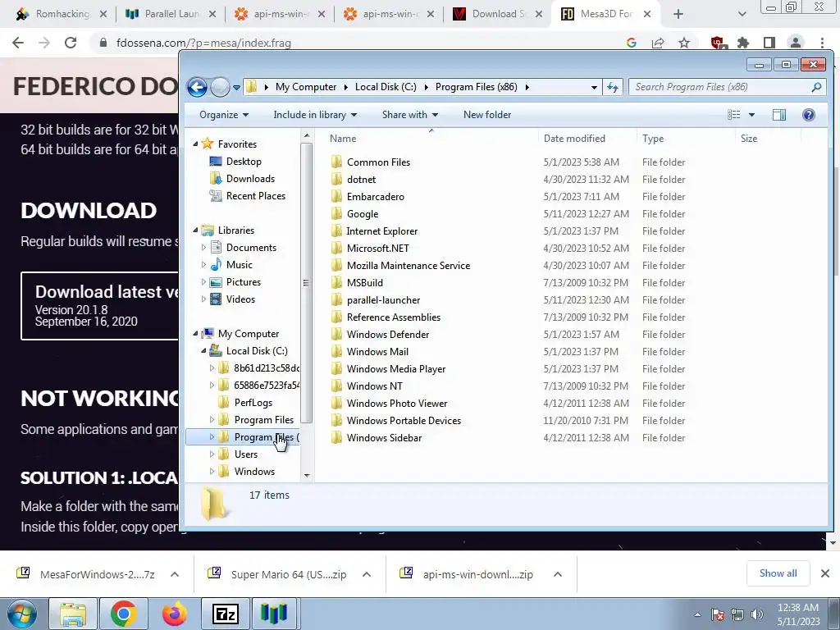Launch Firefox from the taskbar
This screenshot has height=630, width=840.
(x=175, y=614)
